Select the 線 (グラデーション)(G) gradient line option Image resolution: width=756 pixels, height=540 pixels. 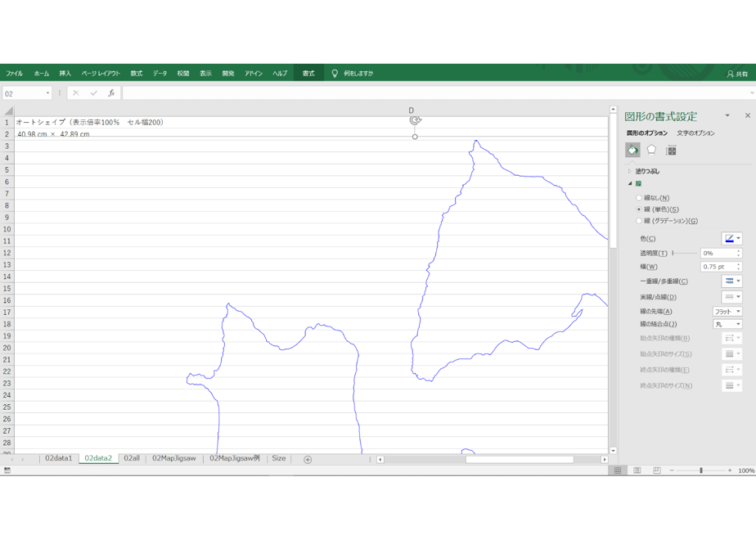click(x=667, y=221)
